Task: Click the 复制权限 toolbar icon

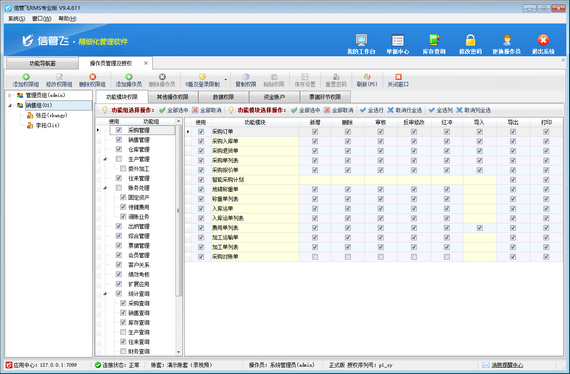Action: 246,77
